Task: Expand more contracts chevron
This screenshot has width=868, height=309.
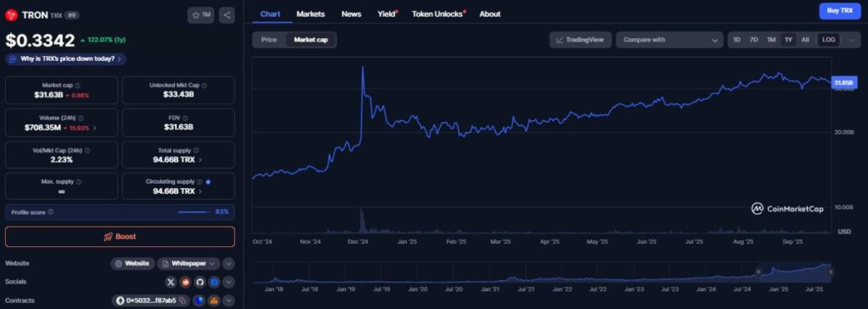Action: click(x=229, y=301)
